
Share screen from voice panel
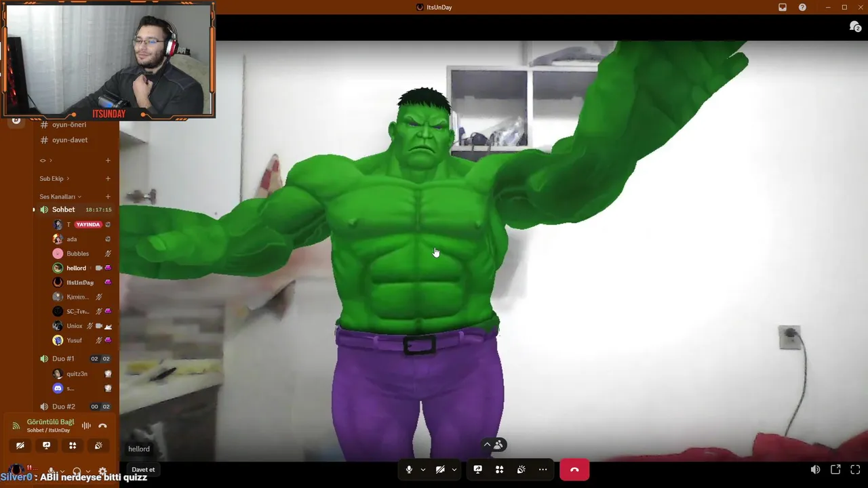point(46,445)
